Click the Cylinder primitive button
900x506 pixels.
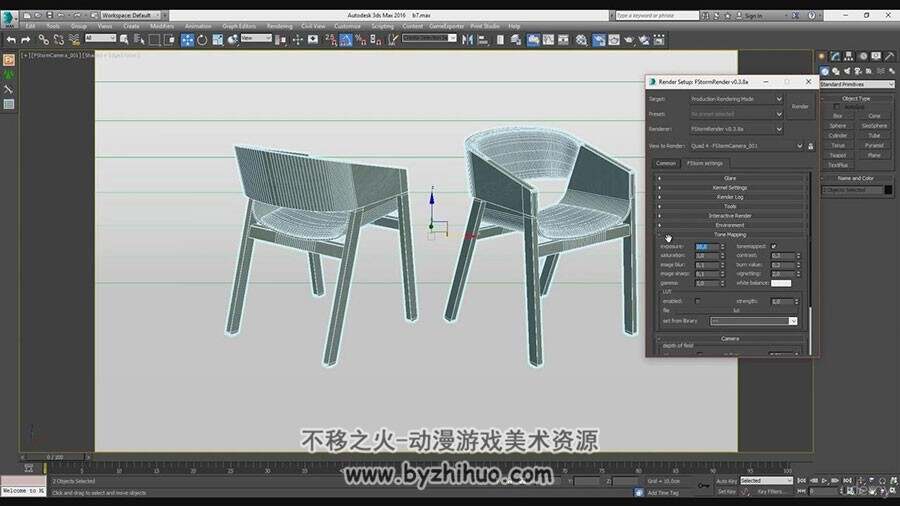[837, 135]
